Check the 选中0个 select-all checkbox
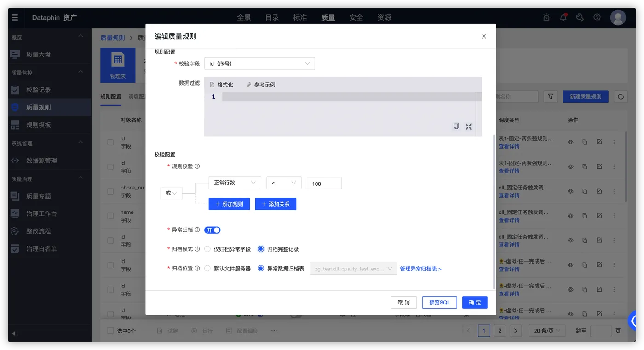The height and width of the screenshot is (350, 644). pyautogui.click(x=110, y=331)
